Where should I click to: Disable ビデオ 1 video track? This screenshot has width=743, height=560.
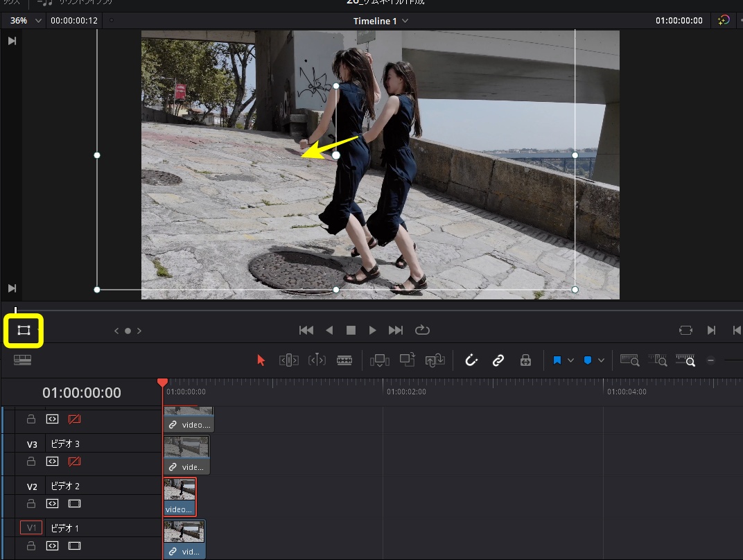74,545
